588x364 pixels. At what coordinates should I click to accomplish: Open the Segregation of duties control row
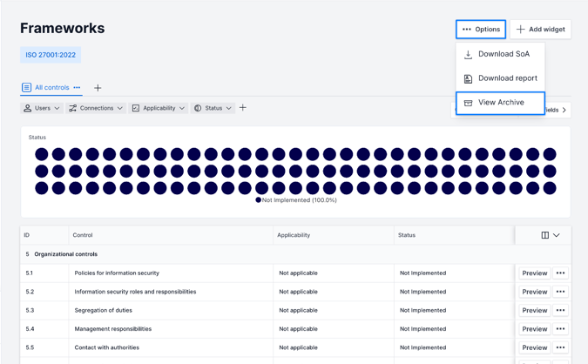pos(104,310)
